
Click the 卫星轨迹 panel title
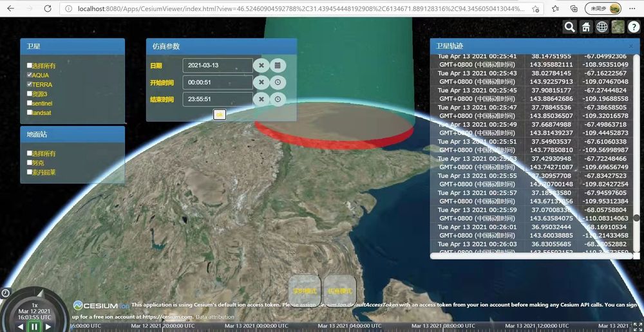450,46
